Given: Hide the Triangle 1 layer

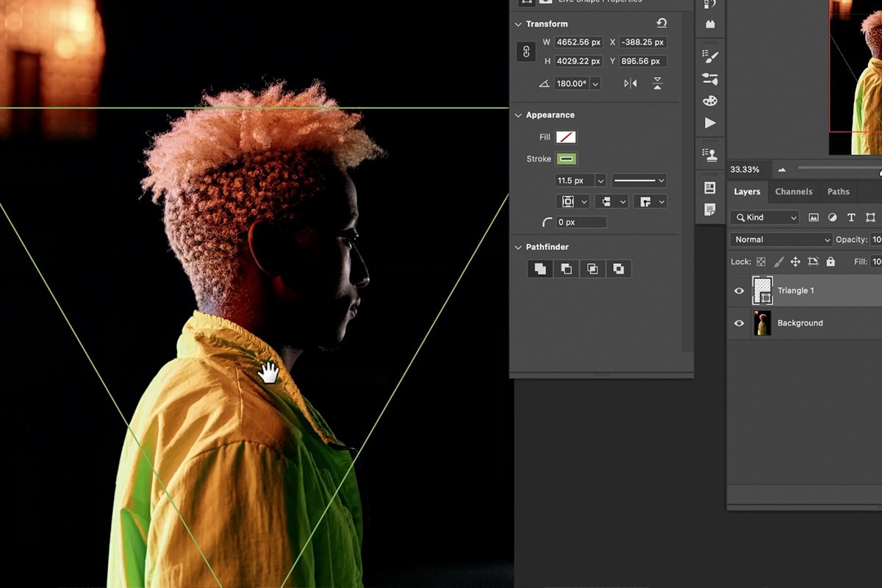Looking at the screenshot, I should [x=739, y=291].
